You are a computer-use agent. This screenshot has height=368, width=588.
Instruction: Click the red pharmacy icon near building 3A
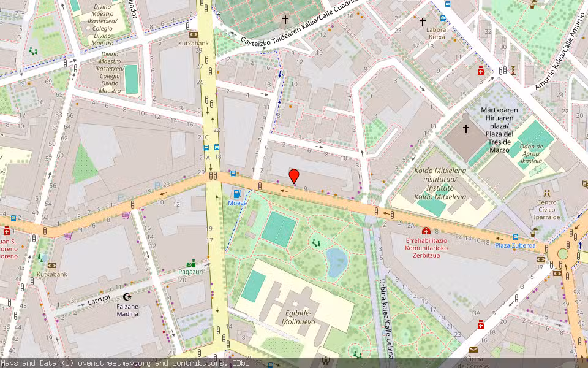click(481, 325)
